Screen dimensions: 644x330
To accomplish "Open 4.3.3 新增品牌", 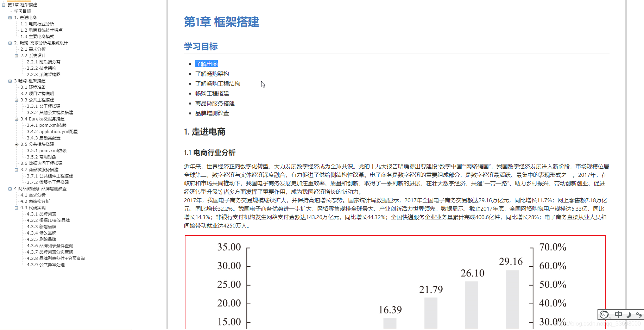I will pos(42,227).
